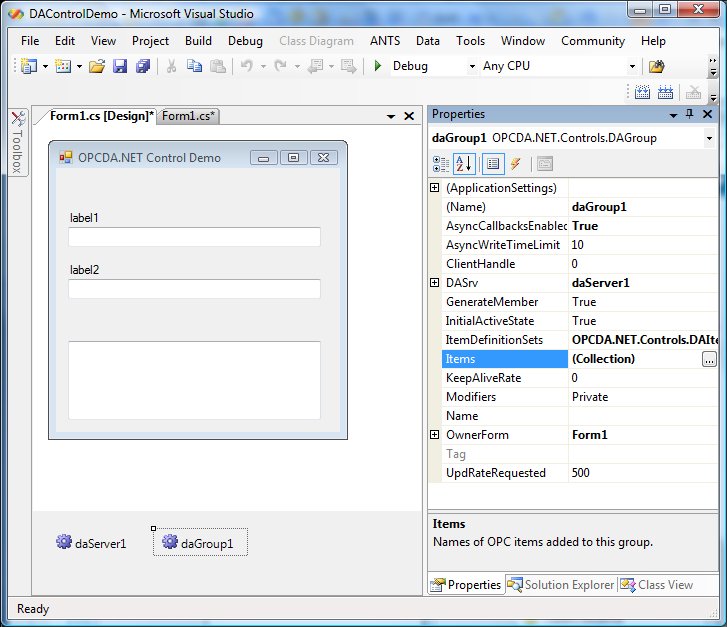Screen dimensions: 727x627
Task: Open Redo history dropdown arrow
Action: (x=297, y=67)
